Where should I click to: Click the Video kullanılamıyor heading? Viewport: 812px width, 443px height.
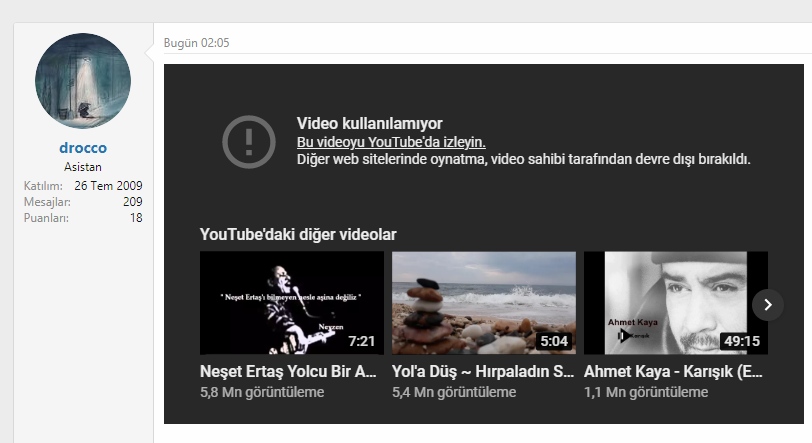[369, 123]
